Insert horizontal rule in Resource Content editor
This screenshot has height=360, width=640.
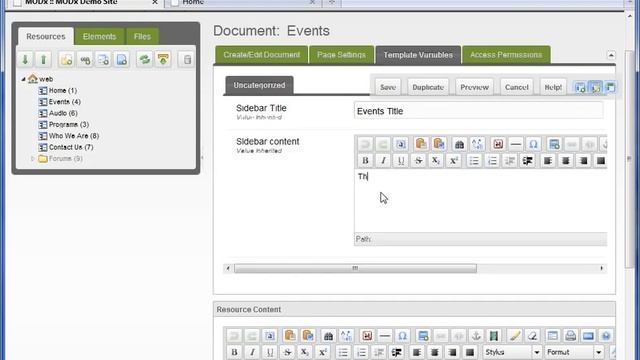[x=384, y=336]
